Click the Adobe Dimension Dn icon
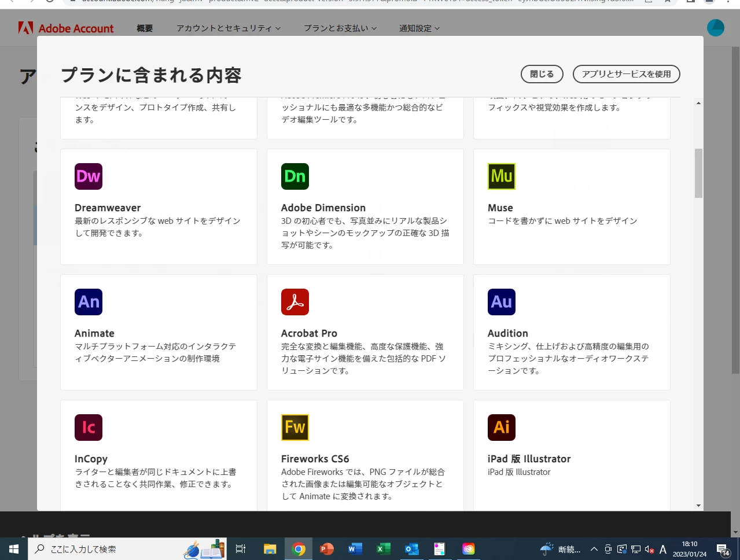Image resolution: width=740 pixels, height=560 pixels. tap(295, 176)
